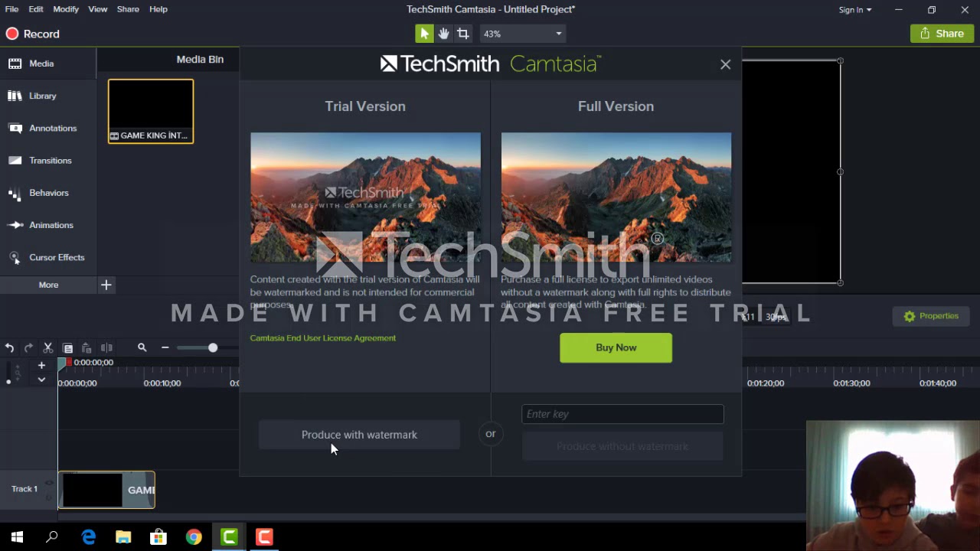
Task: Open the Animations tab
Action: [47, 225]
